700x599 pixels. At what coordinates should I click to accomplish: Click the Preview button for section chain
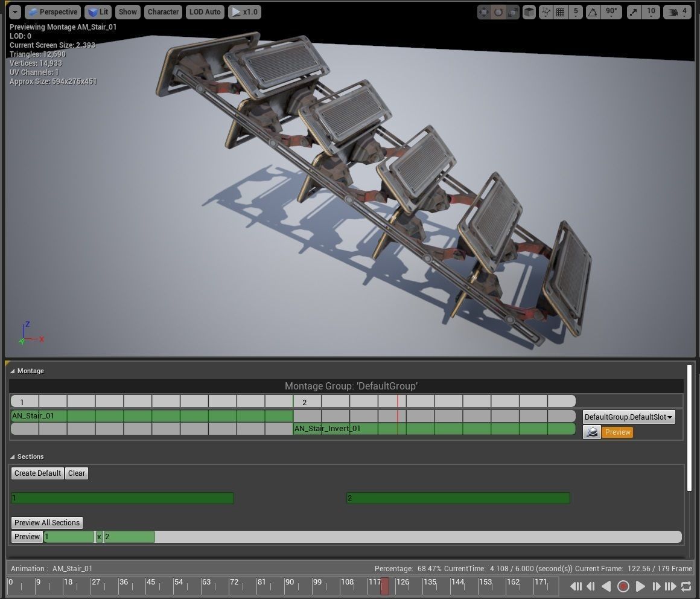click(27, 536)
